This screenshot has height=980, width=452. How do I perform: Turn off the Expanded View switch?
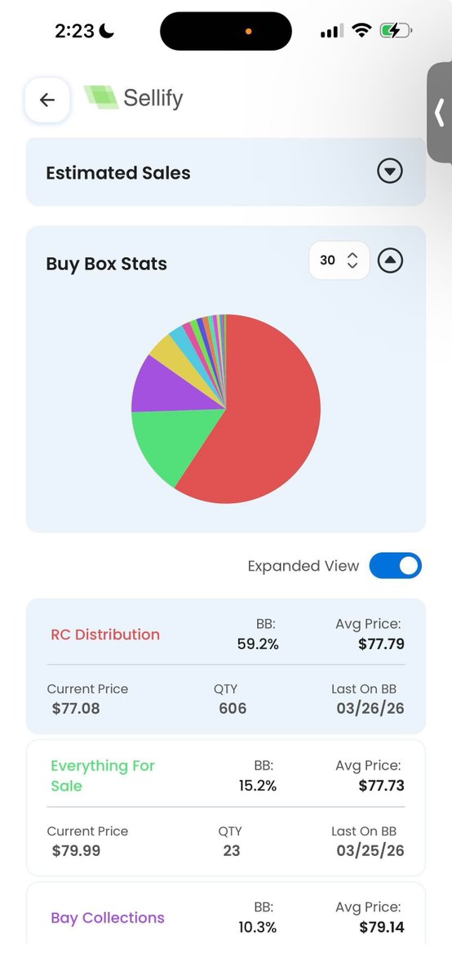pyautogui.click(x=396, y=565)
